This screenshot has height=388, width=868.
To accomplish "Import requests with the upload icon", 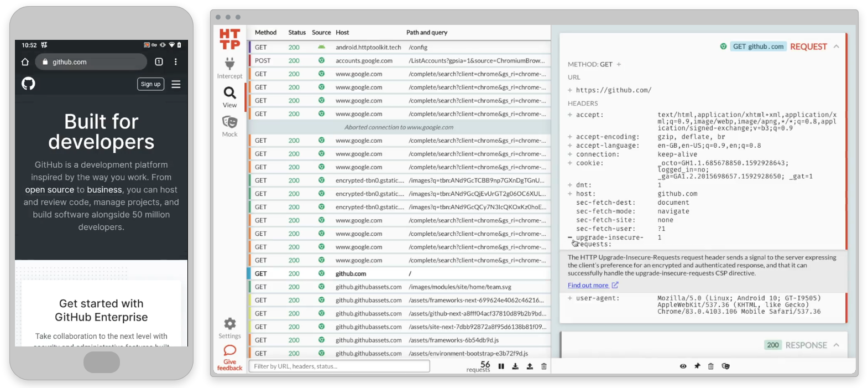I will click(530, 366).
